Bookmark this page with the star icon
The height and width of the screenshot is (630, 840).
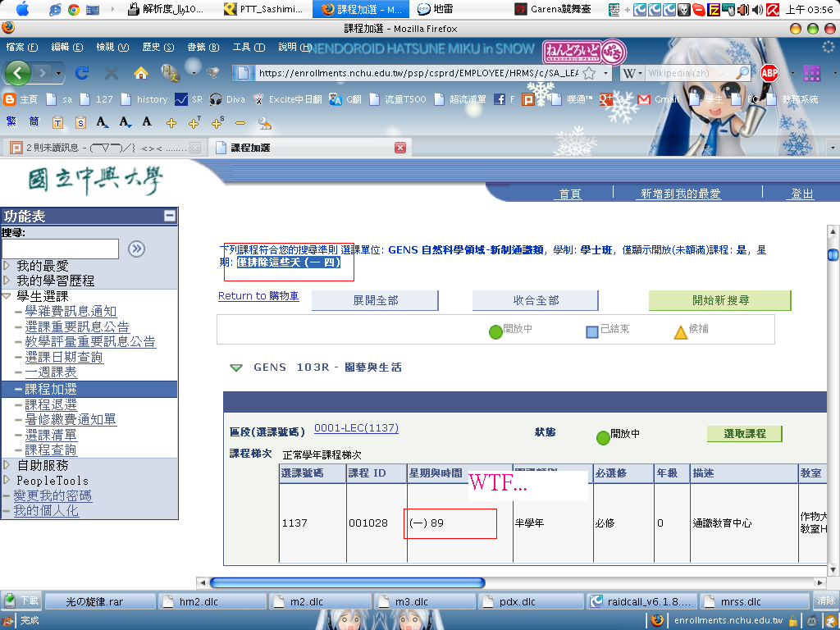point(588,73)
